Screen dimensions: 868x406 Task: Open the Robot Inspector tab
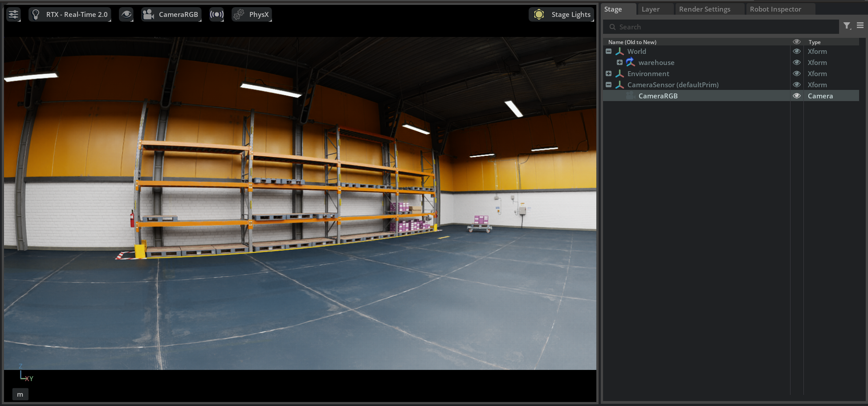tap(775, 9)
